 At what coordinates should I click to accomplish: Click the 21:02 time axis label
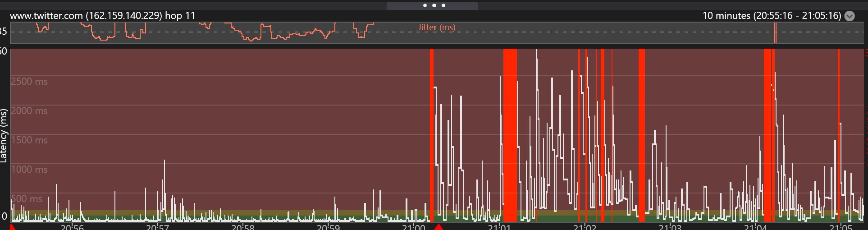(585, 227)
